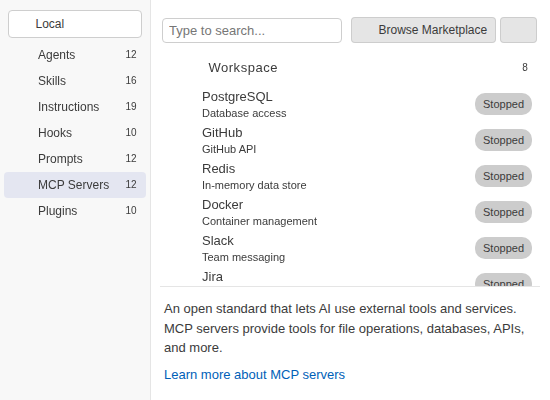550x400 pixels.
Task: Click the 'In-memory data store' description
Action: click(x=254, y=185)
